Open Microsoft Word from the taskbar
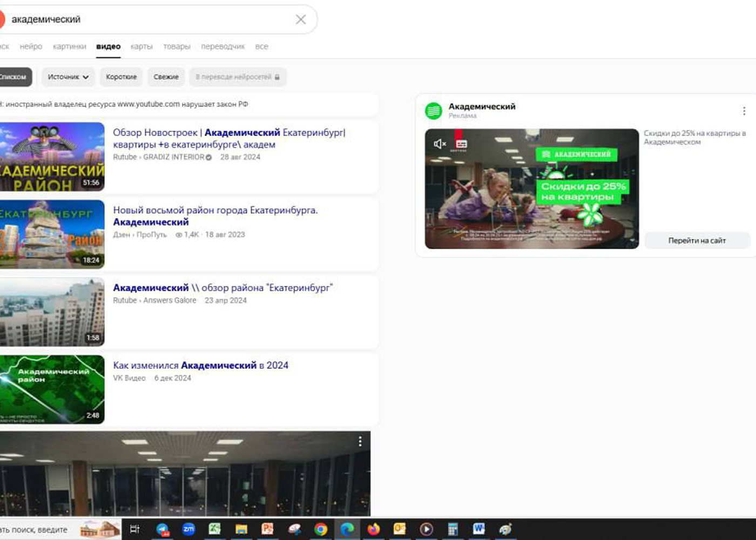The image size is (756, 540). pyautogui.click(x=478, y=529)
